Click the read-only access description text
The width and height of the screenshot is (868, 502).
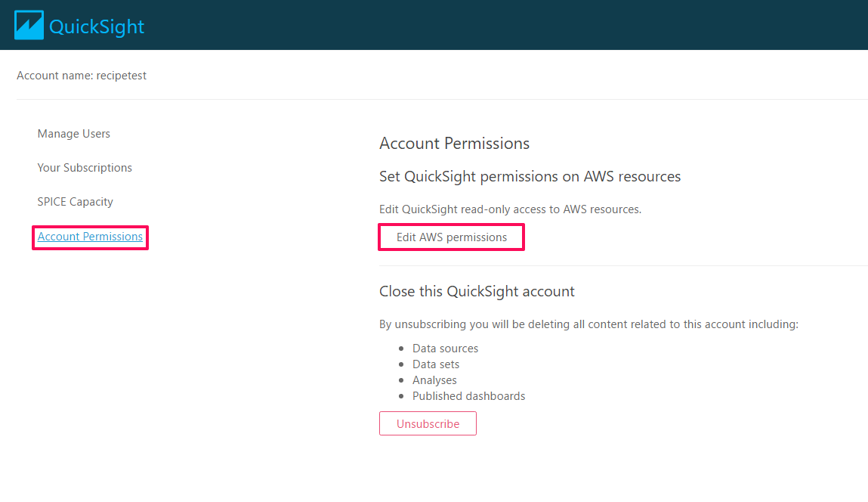(x=510, y=209)
